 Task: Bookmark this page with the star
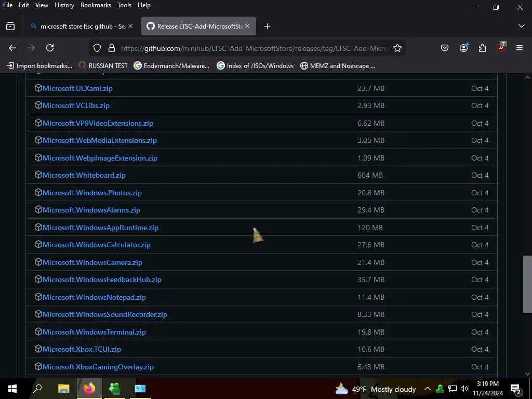[397, 48]
